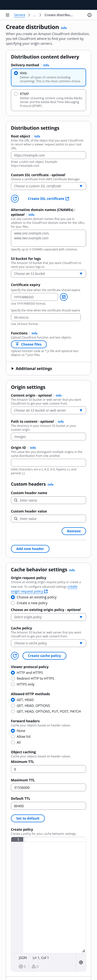Choose HTTPS only viewer protocol

(x=13, y=684)
